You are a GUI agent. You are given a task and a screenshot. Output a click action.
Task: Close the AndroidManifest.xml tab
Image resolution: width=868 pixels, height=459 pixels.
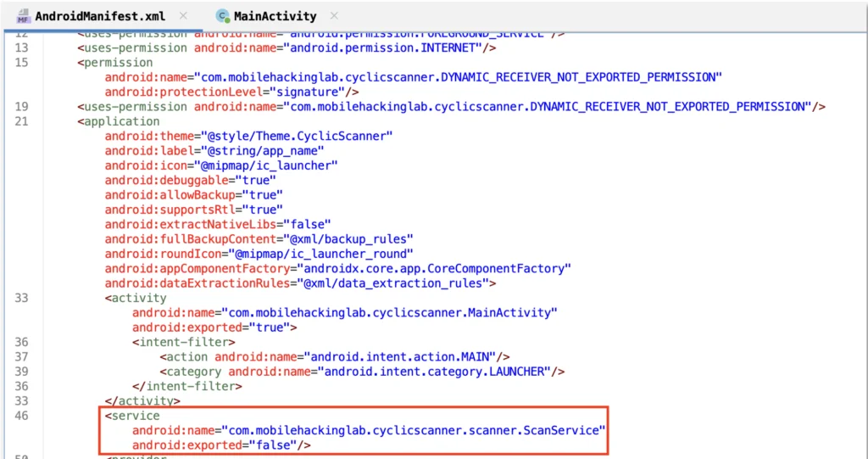coord(184,16)
